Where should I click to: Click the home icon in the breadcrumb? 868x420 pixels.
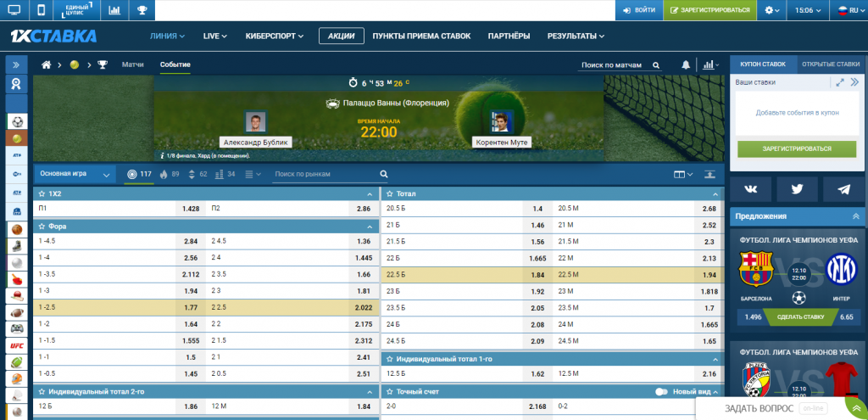47,65
